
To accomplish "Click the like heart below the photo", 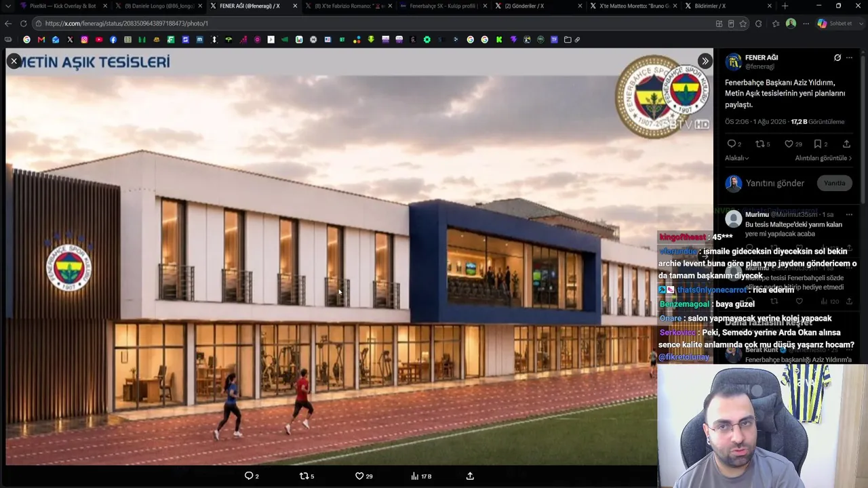I will tap(359, 476).
